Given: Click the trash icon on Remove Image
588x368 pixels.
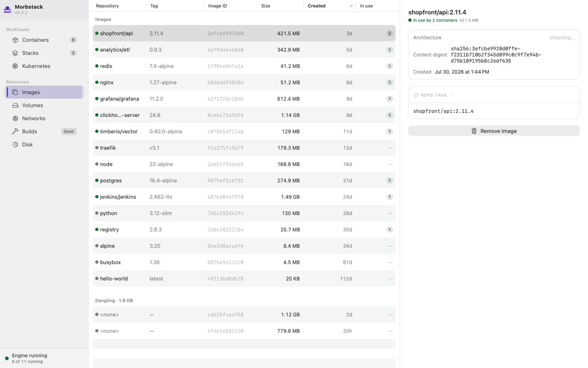Looking at the screenshot, I should click(x=474, y=131).
